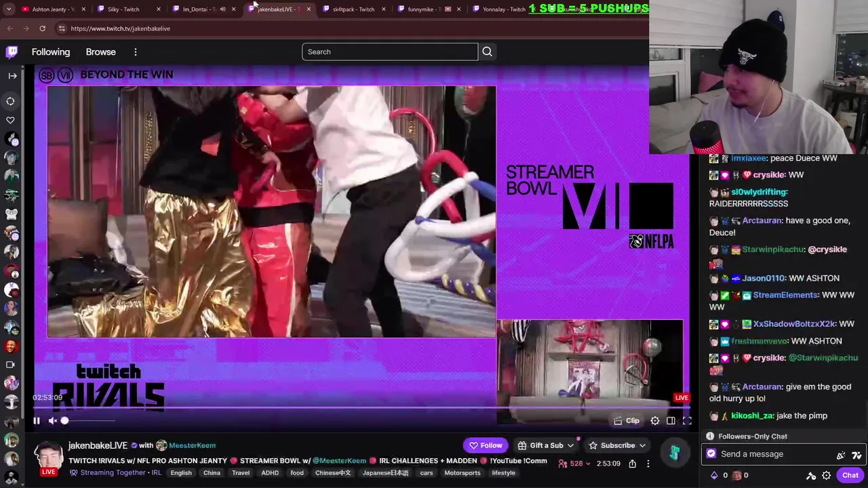Click the heart icon in left sidebar

(11, 121)
